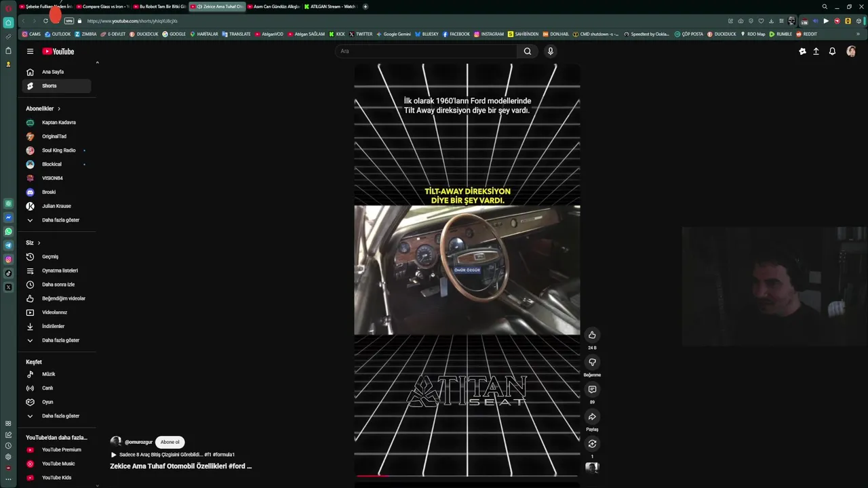Open OriginalTad subscription channel
The height and width of the screenshot is (488, 868).
(56, 136)
